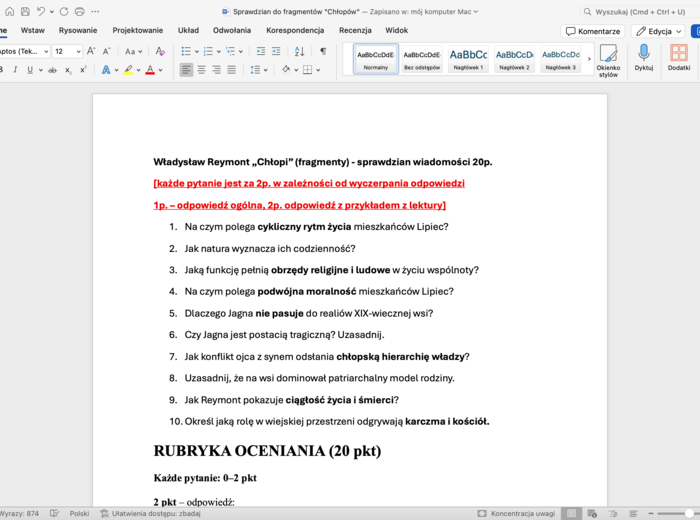Click the Komentarze button
Viewport: 700px width, 520px height.
592,31
